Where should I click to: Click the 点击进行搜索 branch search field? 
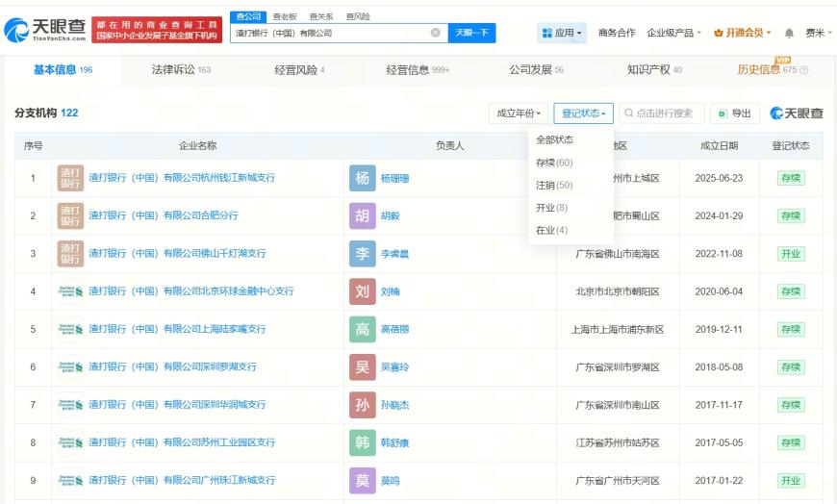tap(662, 113)
